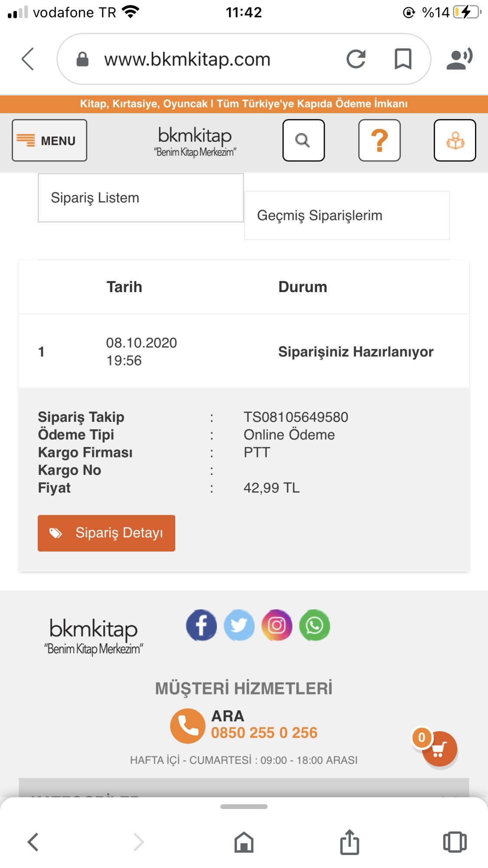488x868 pixels.
Task: Reload the page with refresh icon
Action: (x=356, y=59)
